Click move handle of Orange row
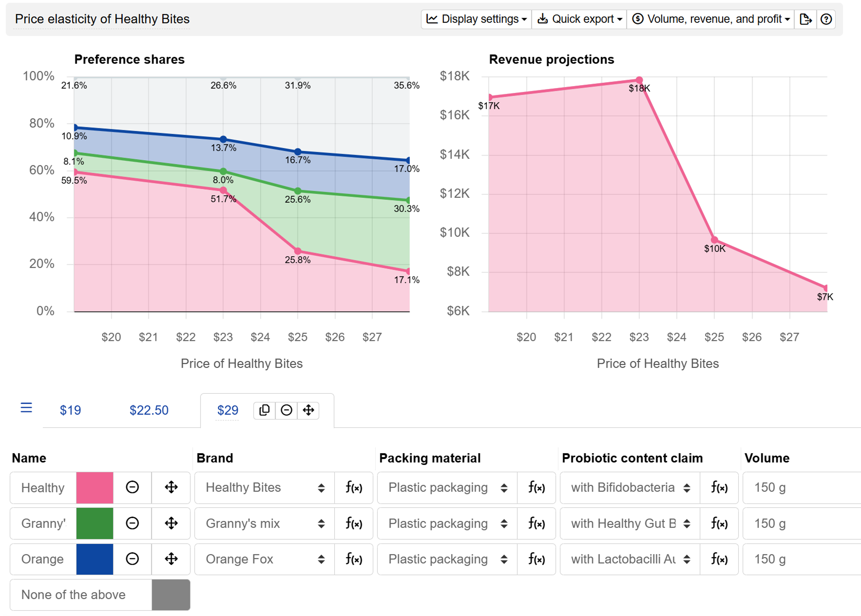This screenshot has height=616, width=861. (x=171, y=559)
